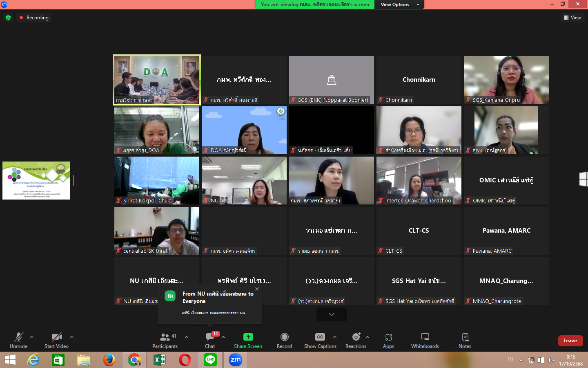Open the View layout menu
This screenshot has width=588, height=368.
(572, 18)
